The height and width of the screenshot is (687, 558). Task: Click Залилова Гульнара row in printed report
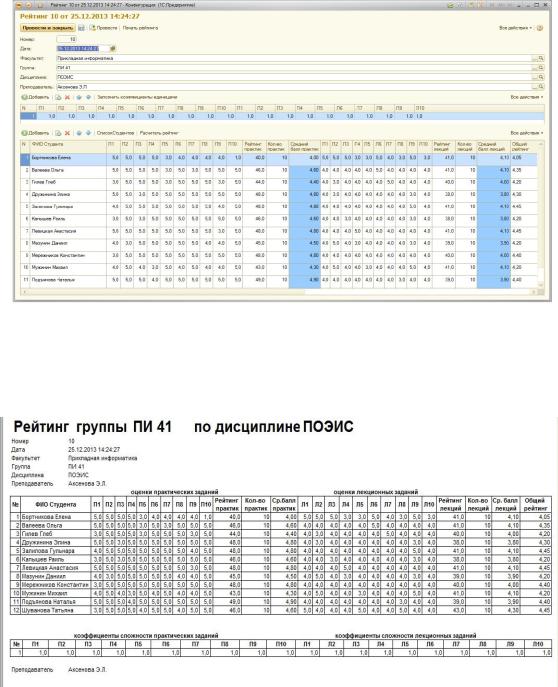tap(281, 551)
